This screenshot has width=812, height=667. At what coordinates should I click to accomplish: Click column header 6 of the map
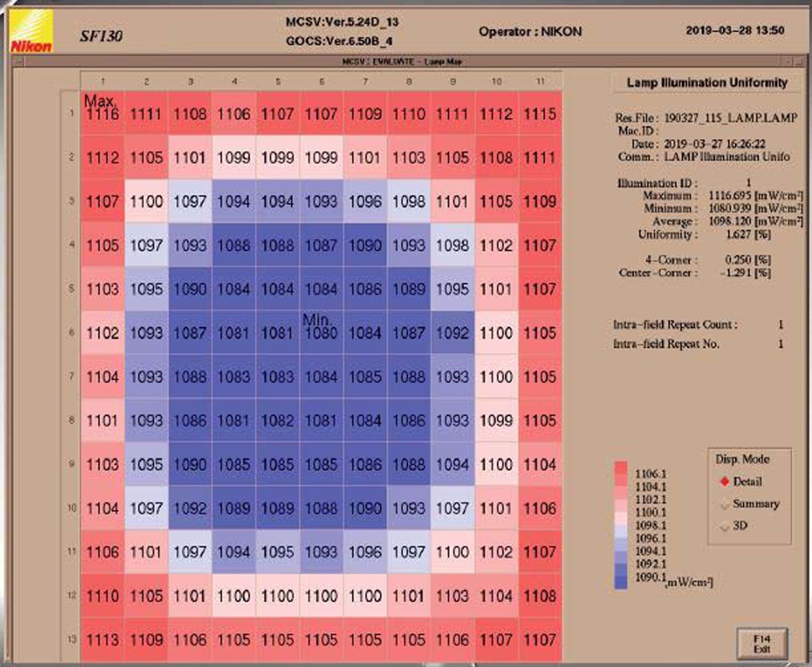[x=321, y=81]
